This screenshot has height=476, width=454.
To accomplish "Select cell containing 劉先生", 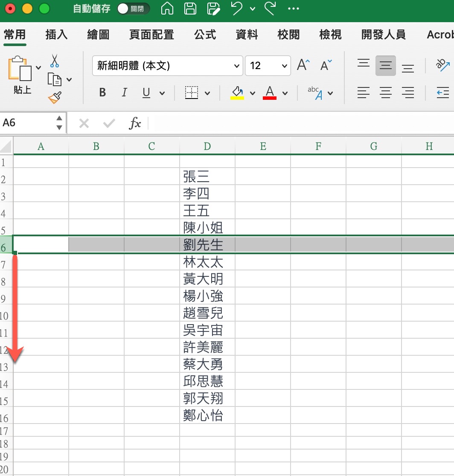I will pyautogui.click(x=207, y=244).
